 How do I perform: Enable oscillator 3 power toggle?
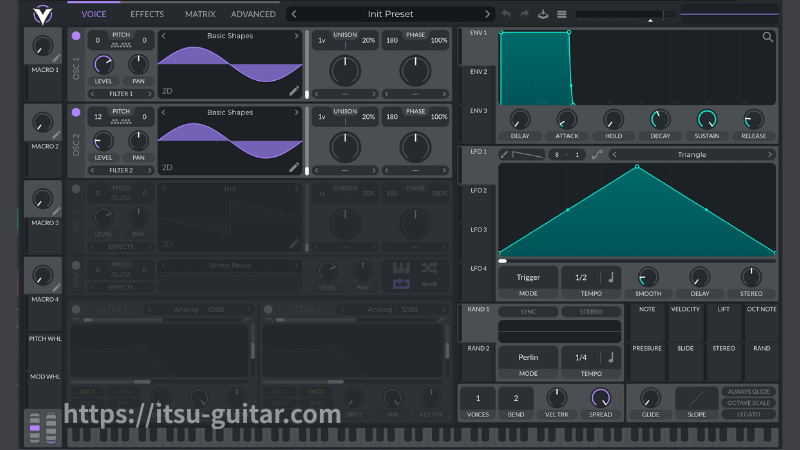click(76, 189)
